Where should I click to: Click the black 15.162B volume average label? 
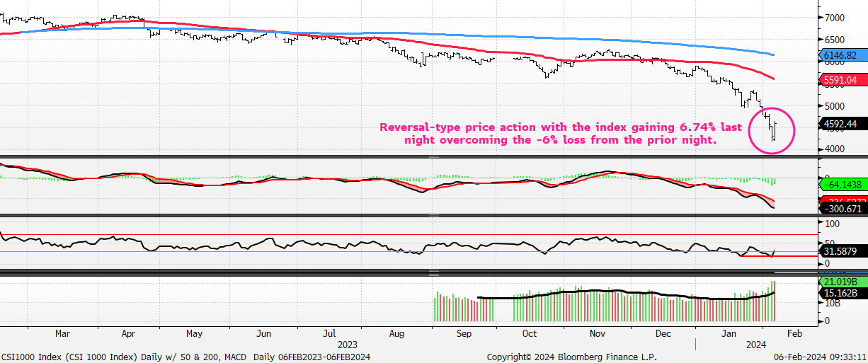click(841, 294)
